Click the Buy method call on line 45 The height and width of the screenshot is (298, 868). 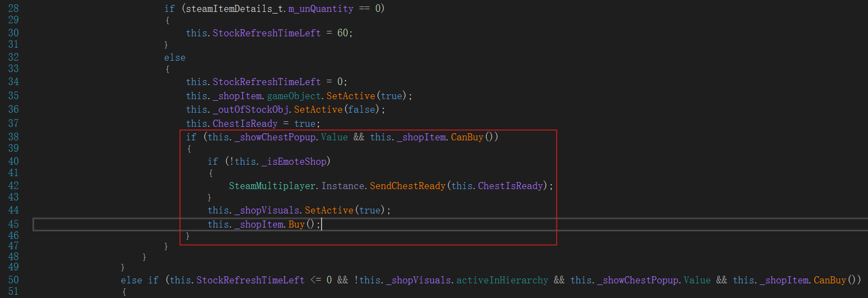(296, 224)
